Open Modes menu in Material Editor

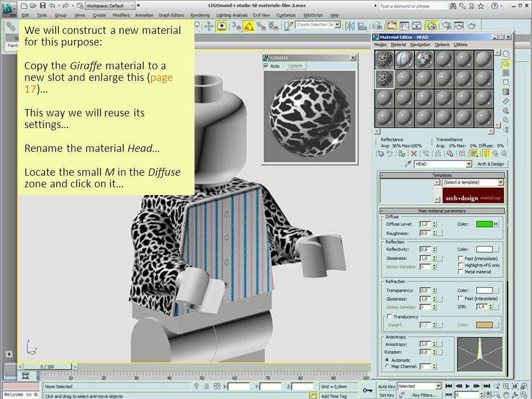380,45
